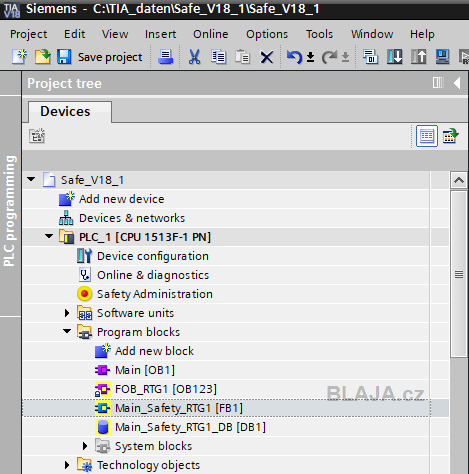Viewport: 469px width, 474px height.
Task: Open Devices & networks
Action: 132,218
